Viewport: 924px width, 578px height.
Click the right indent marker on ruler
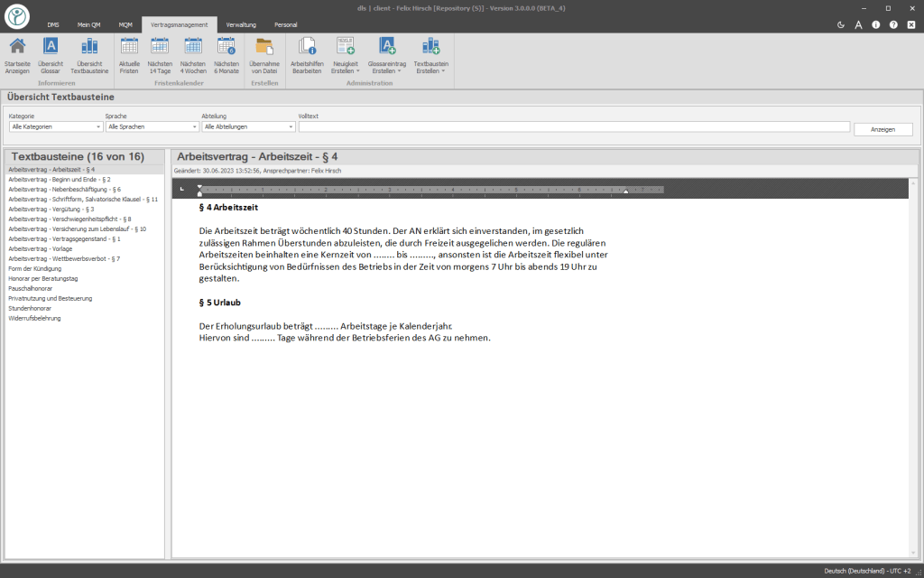[626, 191]
